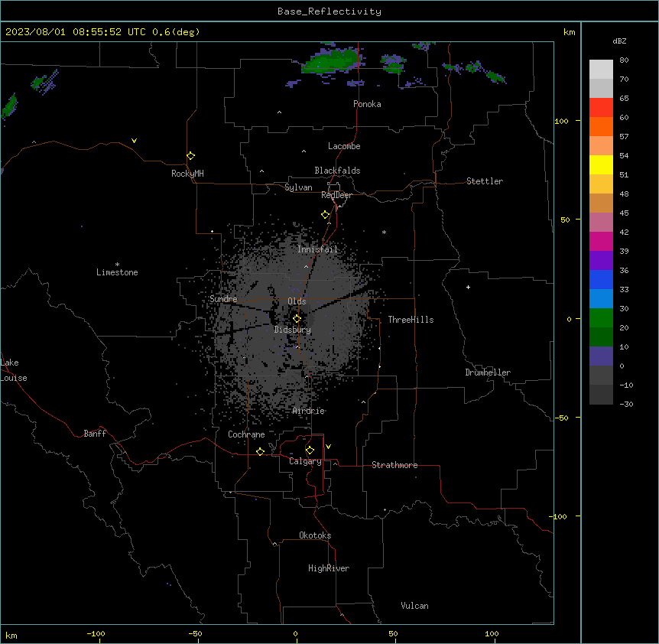Click the HighRiver label

[329, 568]
